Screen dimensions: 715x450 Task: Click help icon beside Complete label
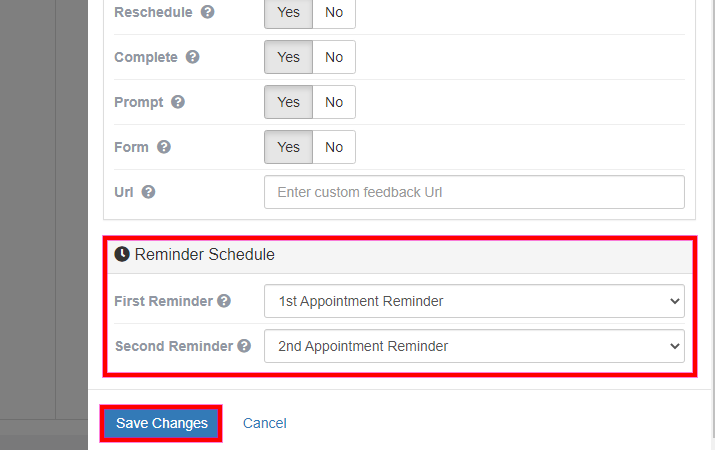pos(193,57)
